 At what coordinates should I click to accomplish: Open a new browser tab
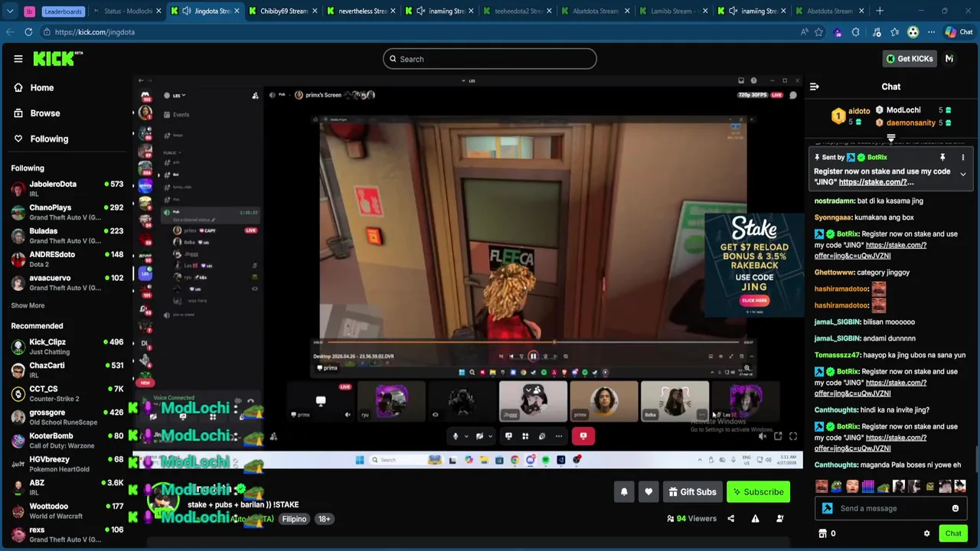[x=880, y=11]
